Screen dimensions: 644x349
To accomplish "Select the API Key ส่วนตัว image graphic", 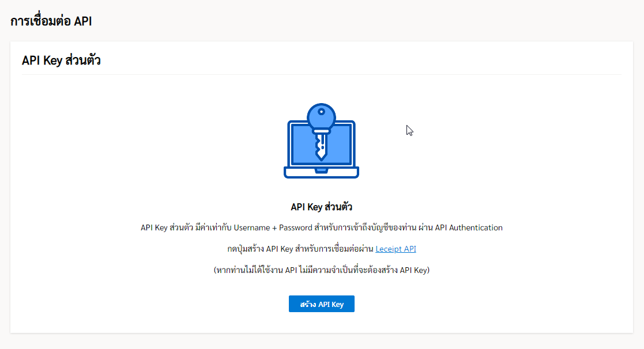I will pyautogui.click(x=321, y=141).
